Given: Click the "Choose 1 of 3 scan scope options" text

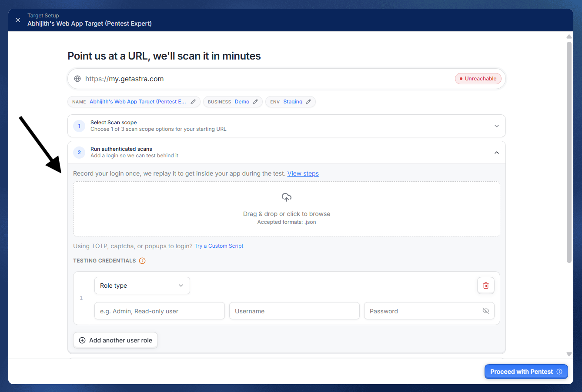Looking at the screenshot, I should click(158, 129).
